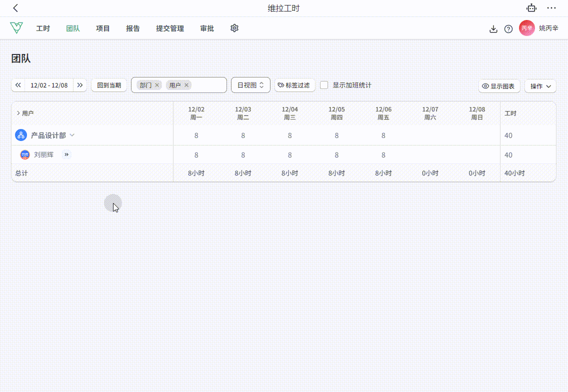This screenshot has width=568, height=392.
Task: Open the 团队 tab
Action: click(73, 28)
